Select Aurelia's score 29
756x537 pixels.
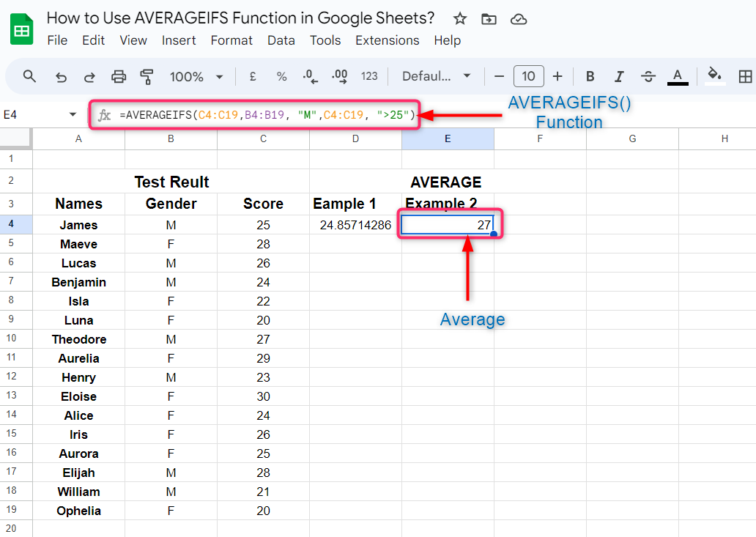coord(263,358)
